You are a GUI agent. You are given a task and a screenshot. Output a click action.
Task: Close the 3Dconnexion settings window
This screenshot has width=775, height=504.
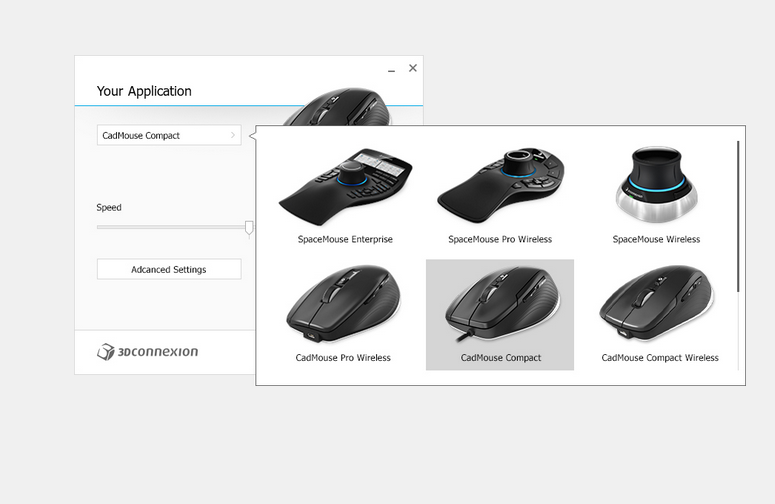413,68
